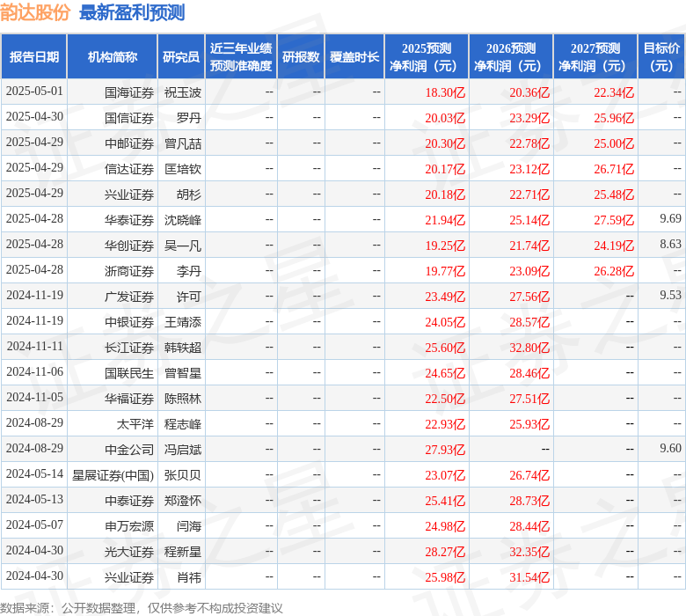Viewport: 686px width, 616px height.
Task: Click analyst name 罗丹
Action: 189,118
